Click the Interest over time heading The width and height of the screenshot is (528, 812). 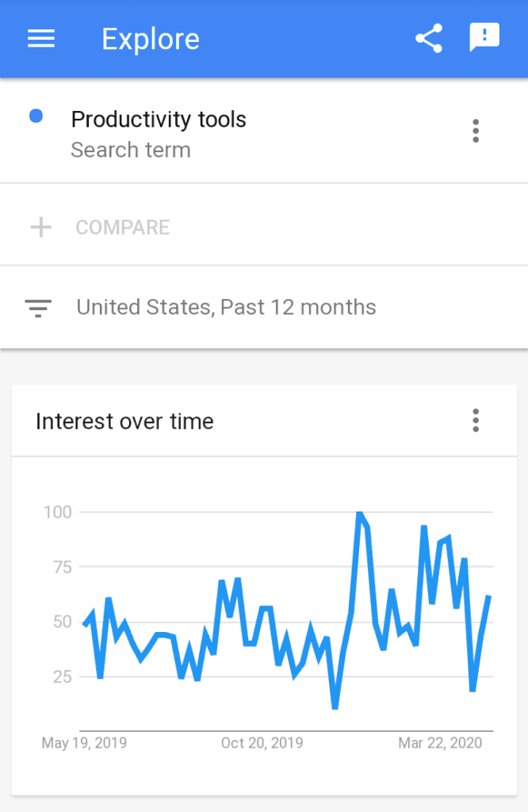[124, 421]
